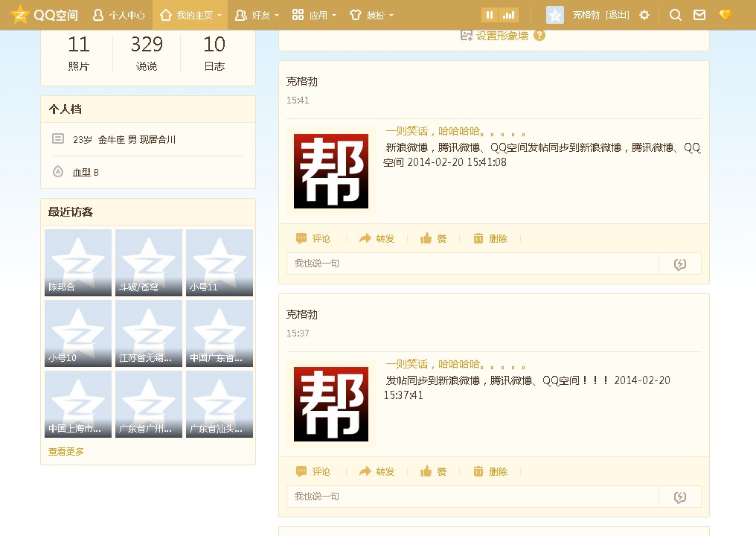Screen dimensions: 756x536
Task: Toggle the pause button in top bar
Action: tap(490, 15)
